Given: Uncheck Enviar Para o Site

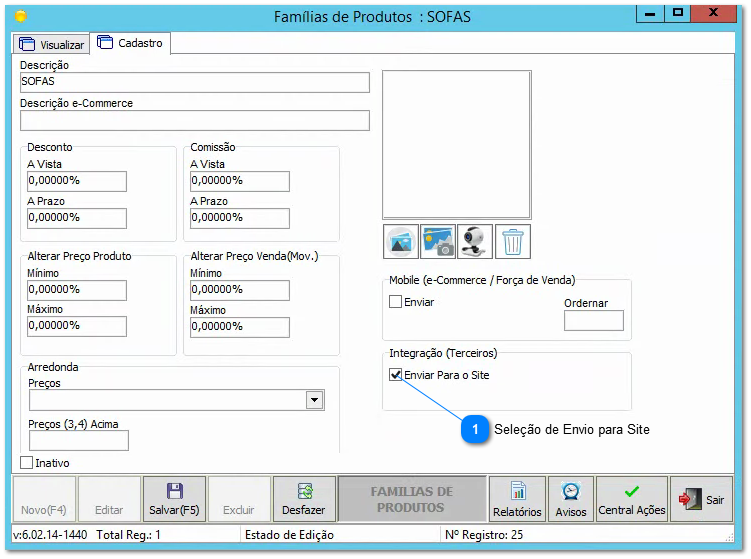Looking at the screenshot, I should click(x=396, y=375).
